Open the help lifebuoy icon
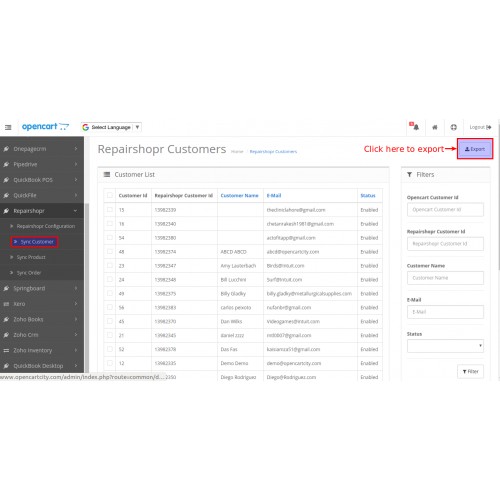500x500 pixels. [x=454, y=127]
